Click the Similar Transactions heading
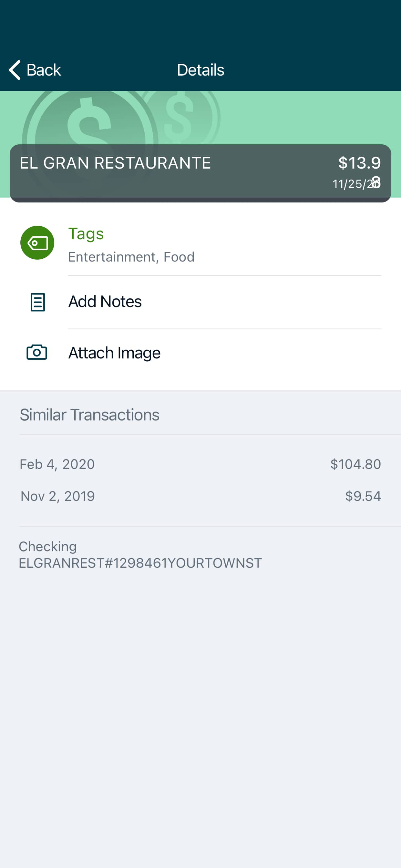Screen dimensions: 401x868 click(x=89, y=414)
